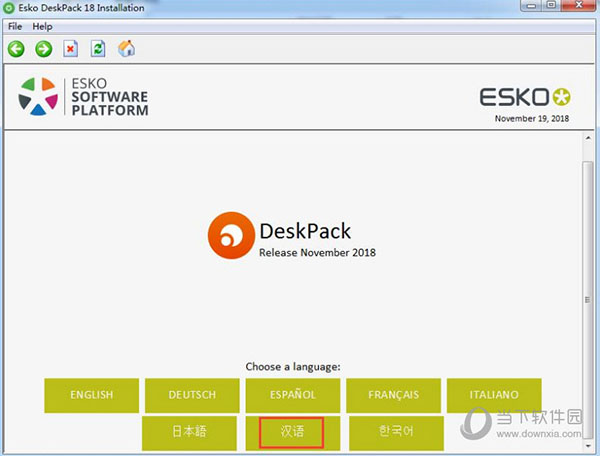Go to Home via house icon
Viewport: 600px width, 456px height.
[x=126, y=49]
